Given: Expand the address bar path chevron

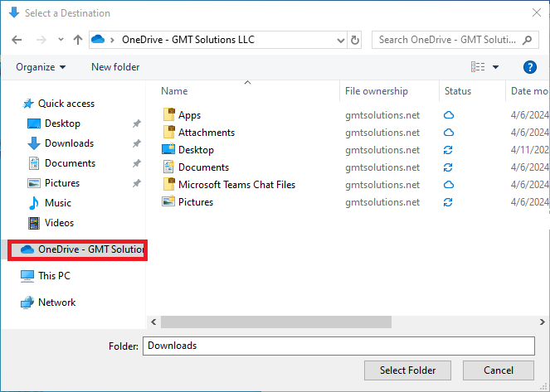Looking at the screenshot, I should pyautogui.click(x=112, y=40).
